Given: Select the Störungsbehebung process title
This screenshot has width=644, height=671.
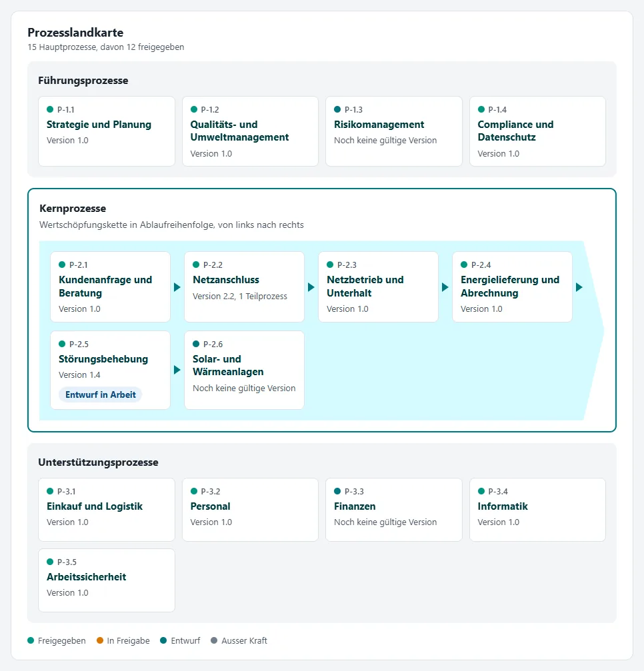Looking at the screenshot, I should click(x=103, y=359).
